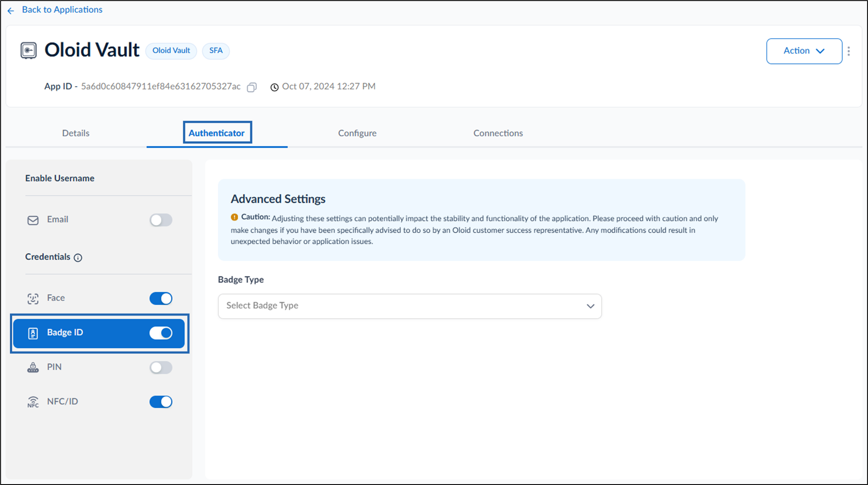Viewport: 868px width, 485px height.
Task: Switch to the Configure tab
Action: click(x=357, y=133)
